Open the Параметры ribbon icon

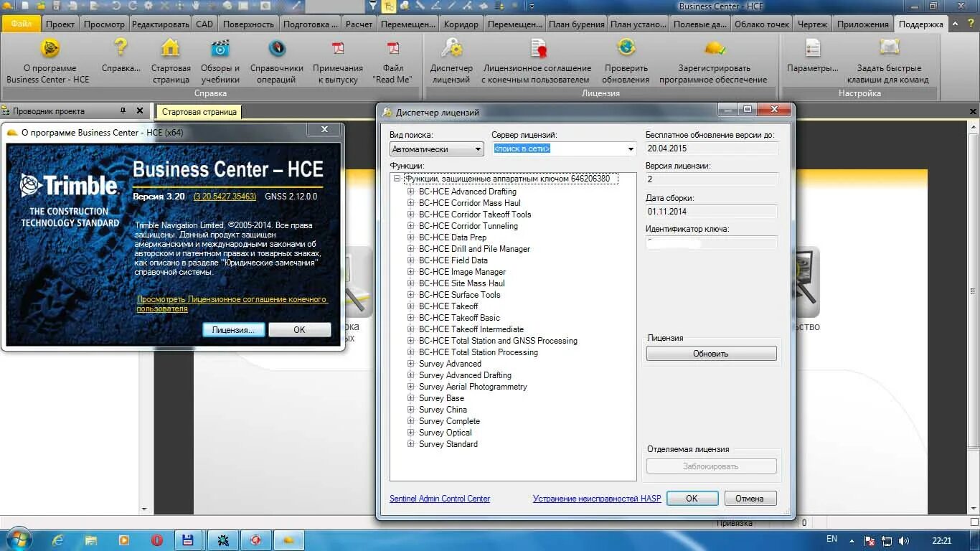point(813,49)
